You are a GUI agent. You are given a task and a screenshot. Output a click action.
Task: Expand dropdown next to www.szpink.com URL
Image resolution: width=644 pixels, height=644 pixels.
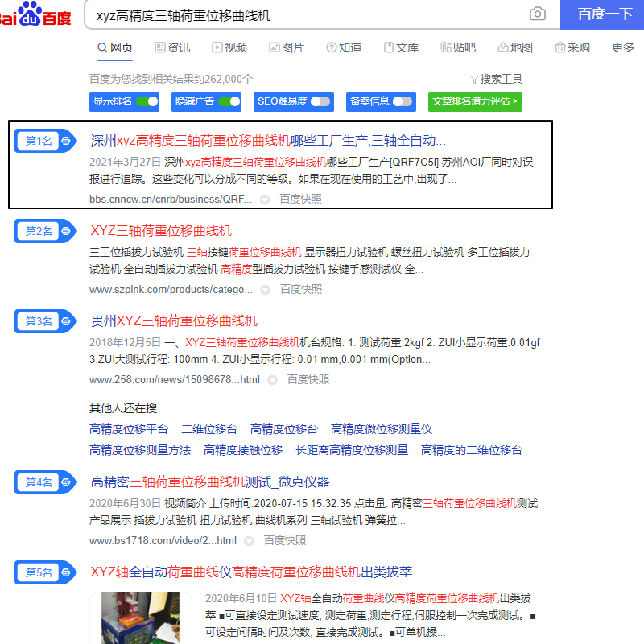point(266,290)
